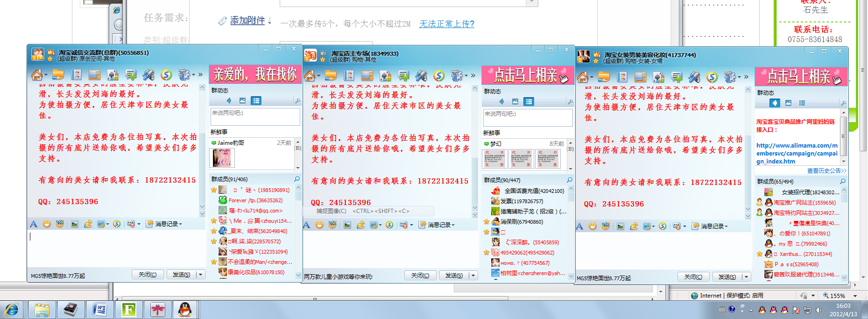
Task: Open font settings 'A' icon in 50556851 window
Action: [x=34, y=224]
